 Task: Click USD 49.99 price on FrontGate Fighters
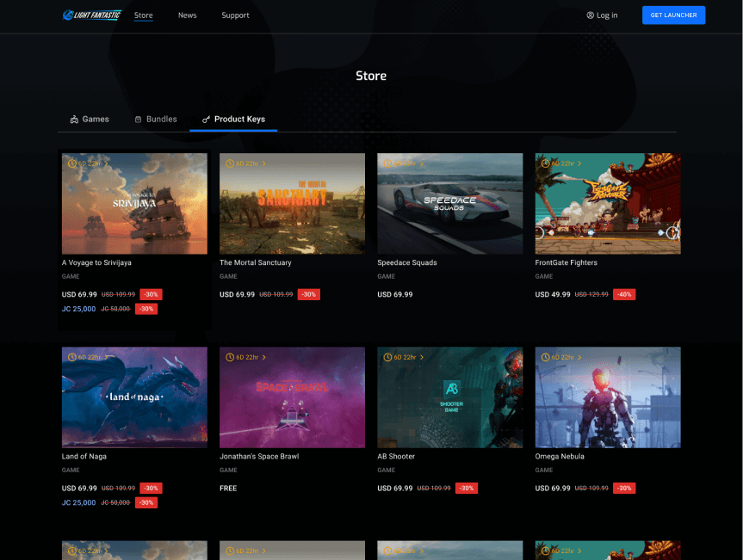point(553,294)
